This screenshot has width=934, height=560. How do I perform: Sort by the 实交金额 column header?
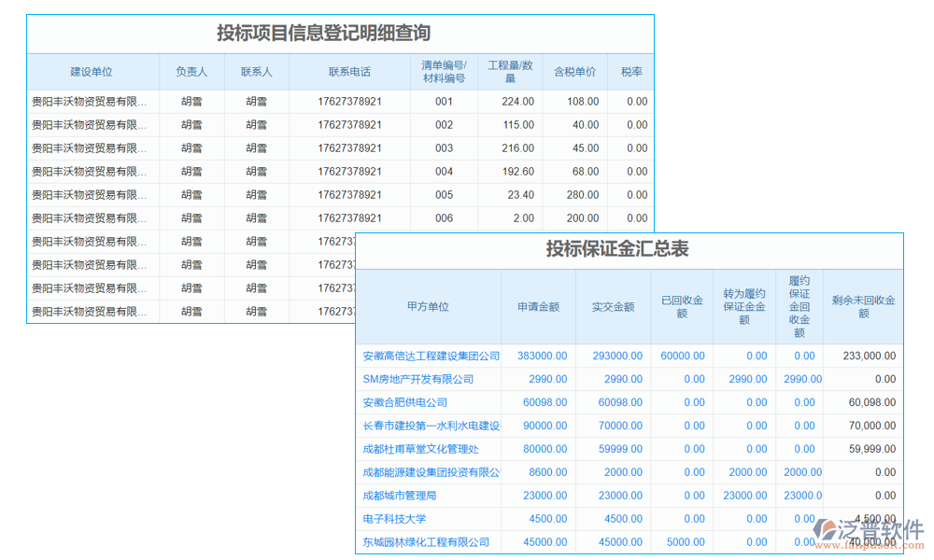tap(614, 306)
